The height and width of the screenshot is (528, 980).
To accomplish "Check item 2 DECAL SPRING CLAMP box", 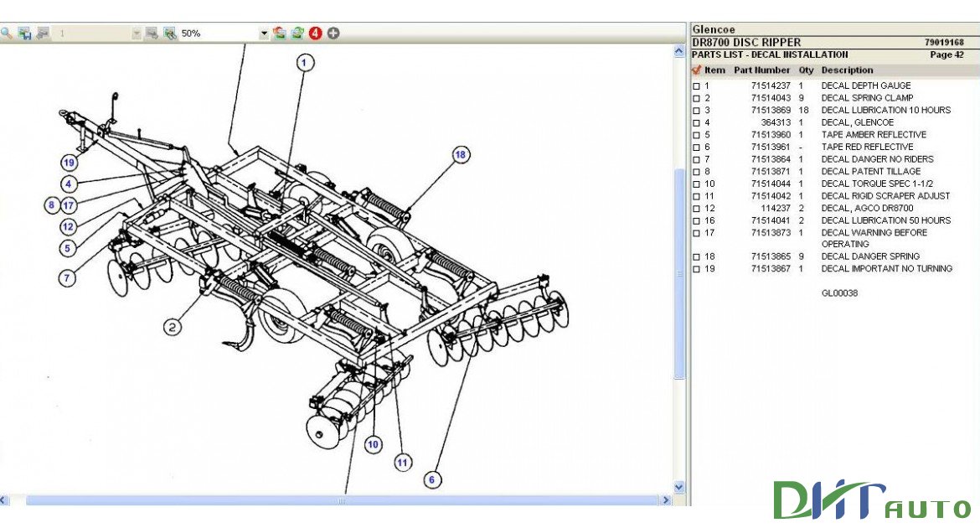I will (696, 98).
